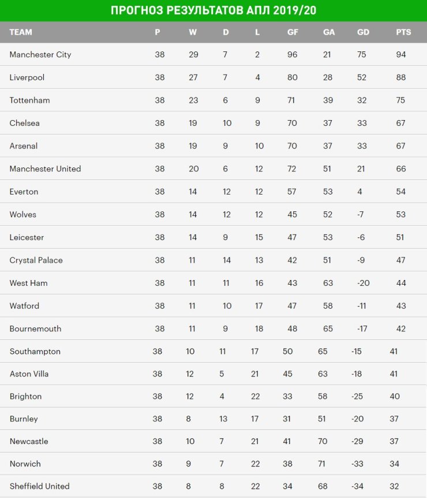Select the W column header
This screenshot has height=504, width=427.
click(193, 32)
